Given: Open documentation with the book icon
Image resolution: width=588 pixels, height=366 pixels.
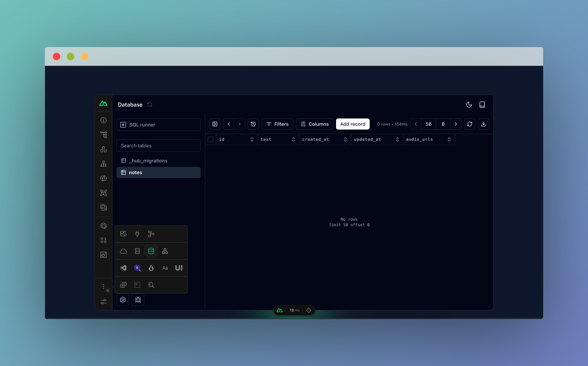Looking at the screenshot, I should [482, 105].
